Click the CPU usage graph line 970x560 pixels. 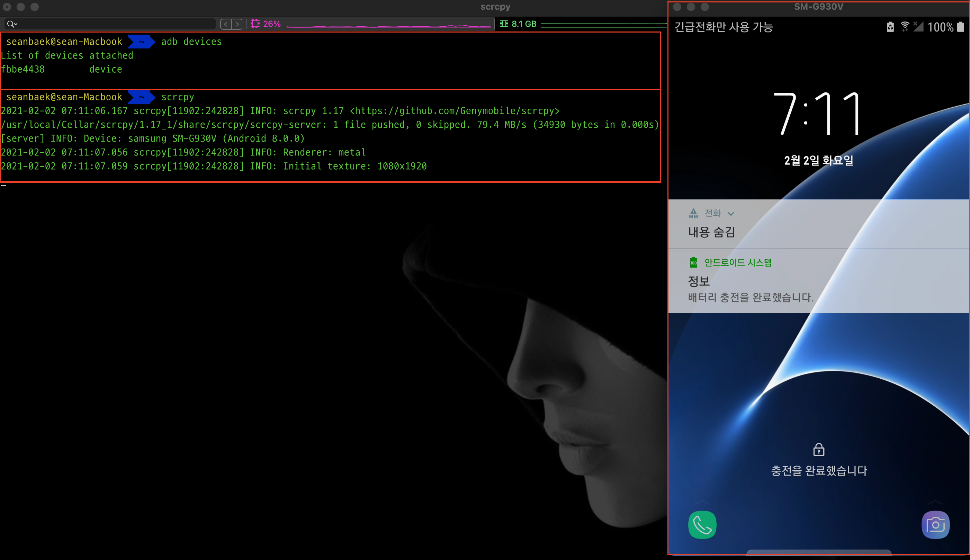(388, 26)
